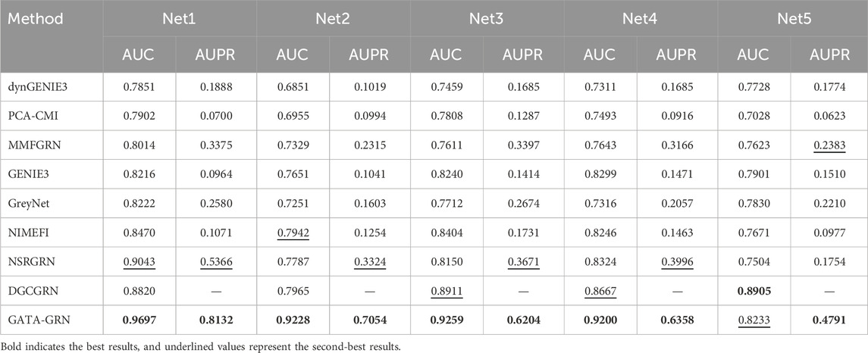Screen dimensions: 868x353
Task: Click the Net3 header cell
Action: [x=487, y=17]
